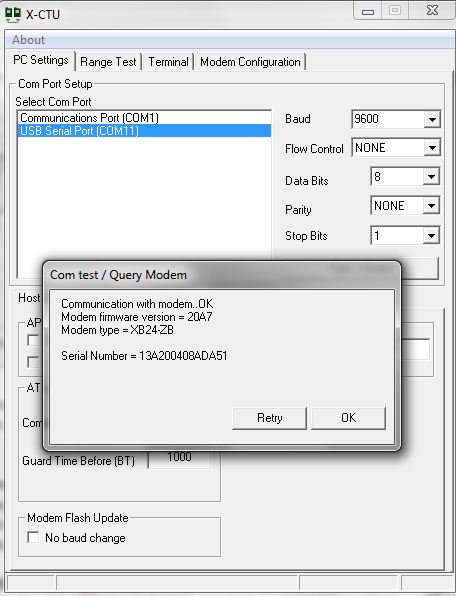456x596 pixels.
Task: Click Retry in the Com test dialog
Action: (x=269, y=418)
